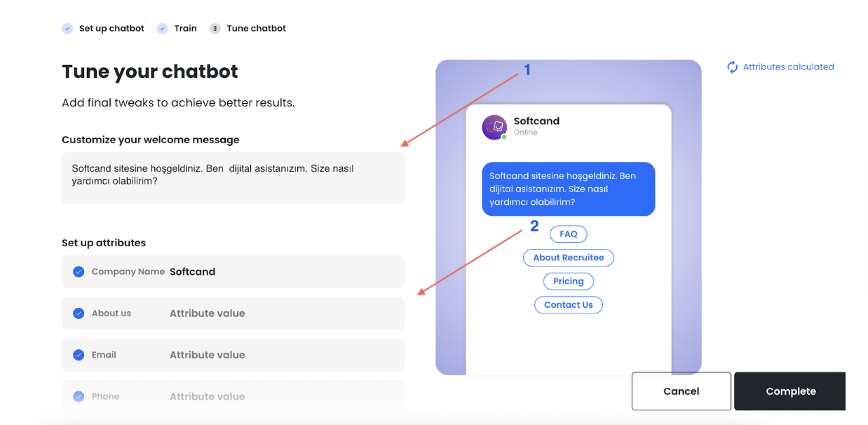Click the Pricing quick reply chip
The image size is (868, 425).
[x=569, y=281]
